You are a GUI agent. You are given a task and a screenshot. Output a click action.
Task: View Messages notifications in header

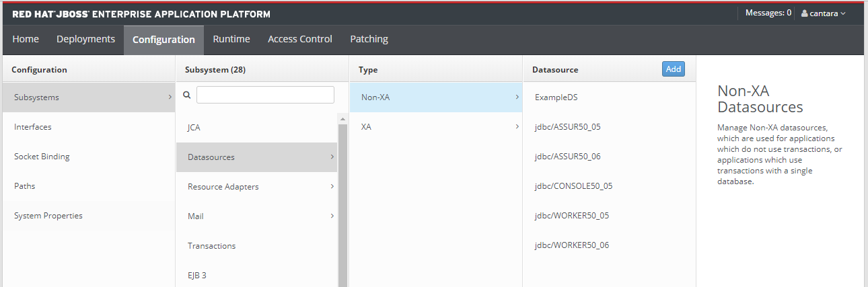(768, 13)
